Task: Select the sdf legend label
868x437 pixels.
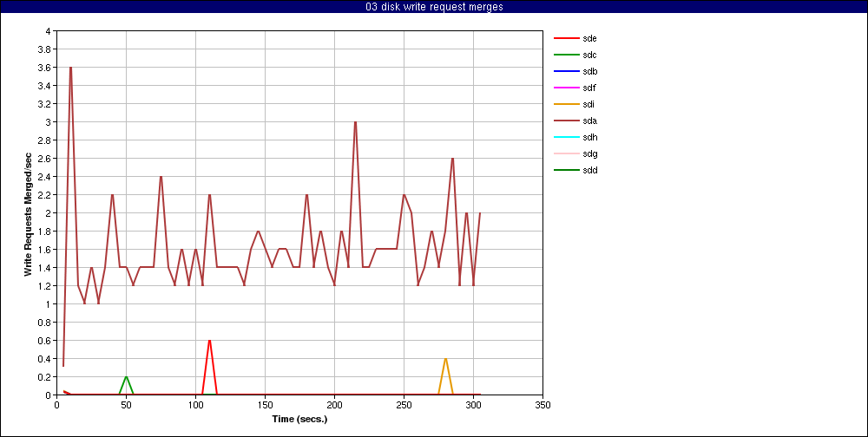Action: point(589,88)
